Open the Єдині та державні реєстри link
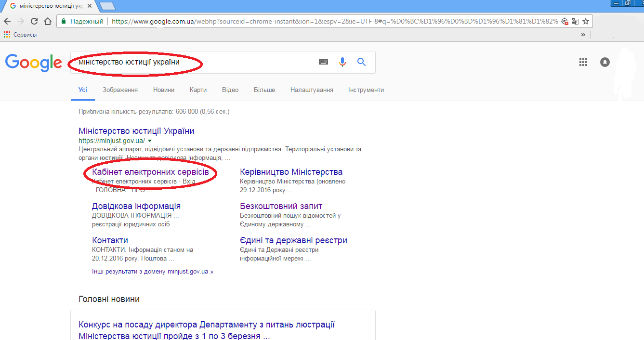 coord(294,240)
